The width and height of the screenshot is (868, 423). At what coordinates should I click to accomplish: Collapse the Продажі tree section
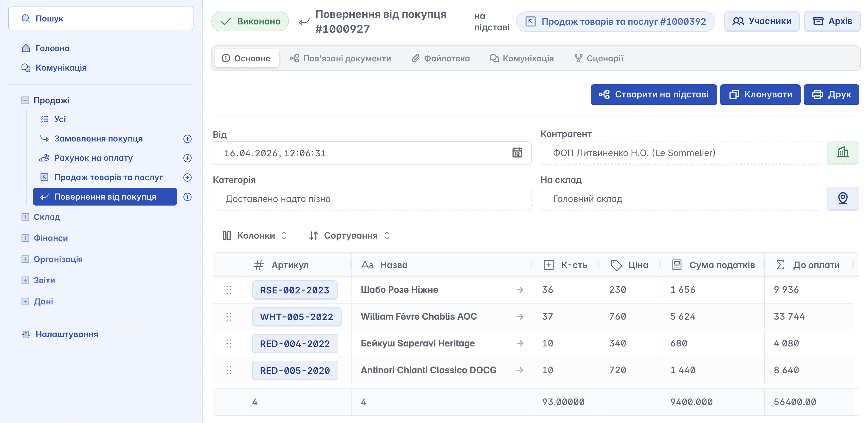tap(25, 100)
